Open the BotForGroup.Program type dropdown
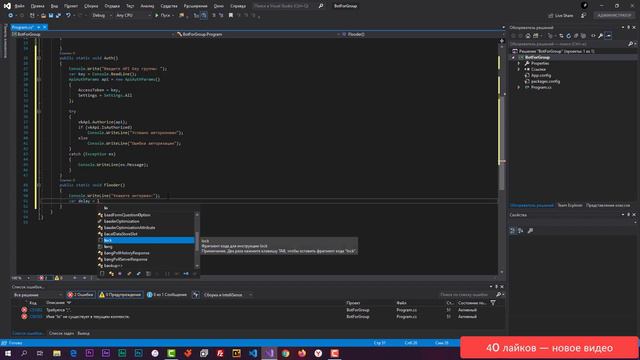640x360 pixels. coord(259,34)
